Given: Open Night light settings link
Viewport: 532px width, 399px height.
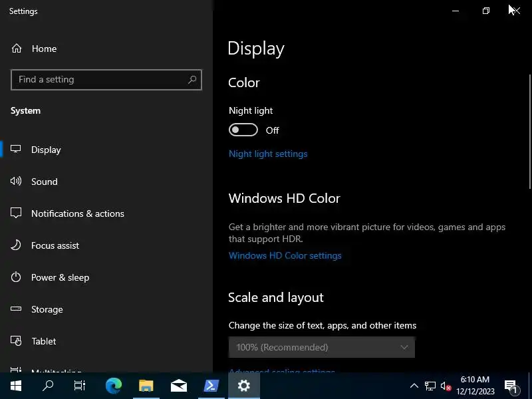Looking at the screenshot, I should point(268,154).
